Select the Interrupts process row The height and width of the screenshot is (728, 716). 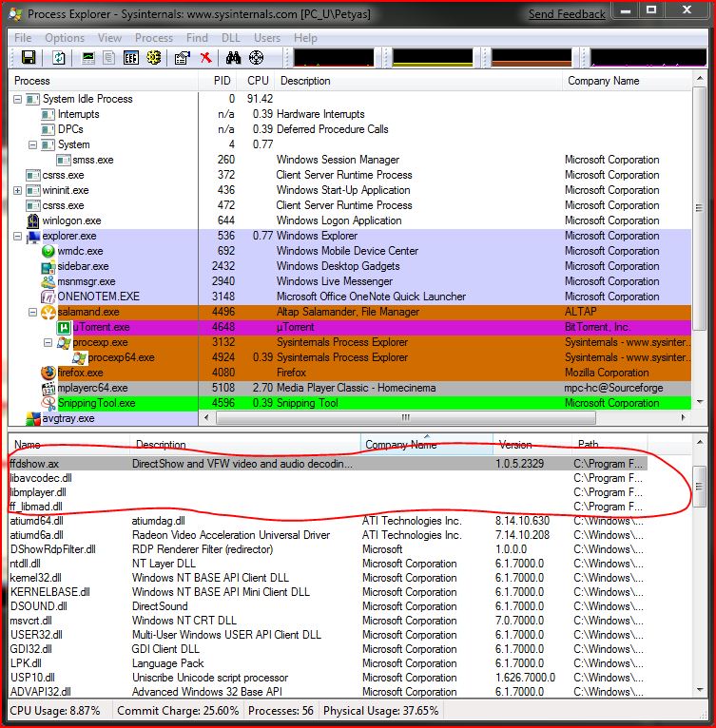tap(350, 115)
